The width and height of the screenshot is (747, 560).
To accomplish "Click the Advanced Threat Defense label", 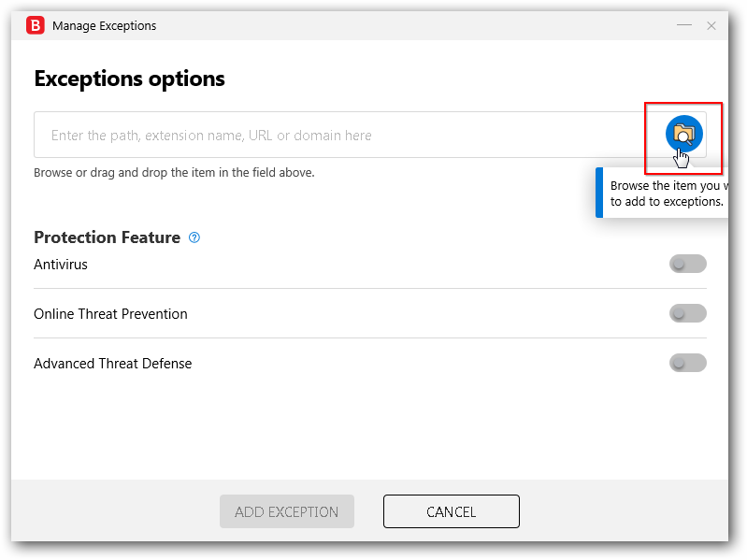I will (112, 364).
